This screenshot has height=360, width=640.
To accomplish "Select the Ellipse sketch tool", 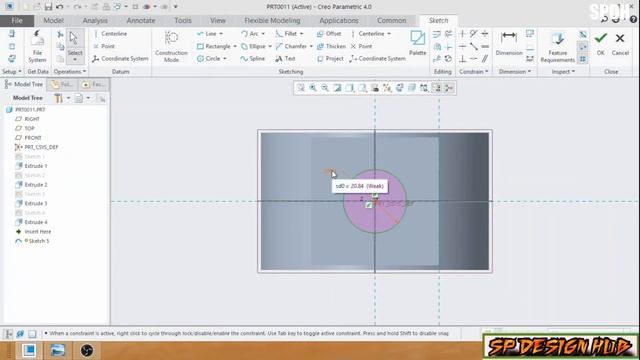I will [253, 46].
